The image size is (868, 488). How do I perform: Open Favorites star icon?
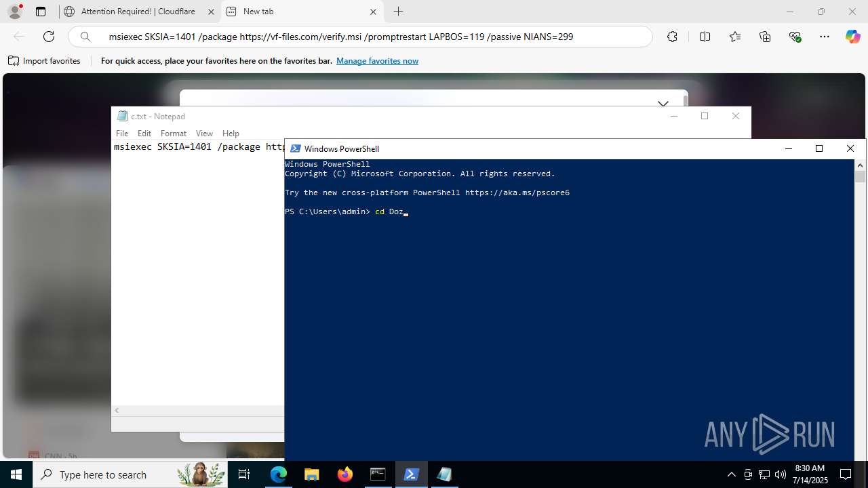click(x=735, y=37)
